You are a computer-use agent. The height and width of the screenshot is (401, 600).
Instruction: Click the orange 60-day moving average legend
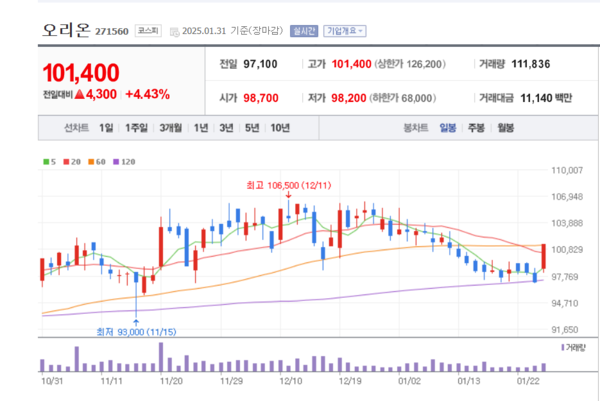point(92,160)
